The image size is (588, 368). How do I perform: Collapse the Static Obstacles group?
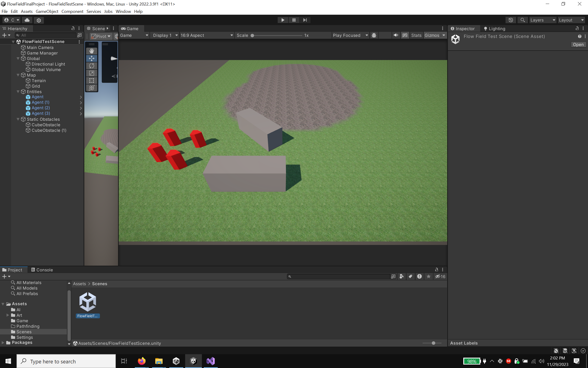click(x=18, y=119)
